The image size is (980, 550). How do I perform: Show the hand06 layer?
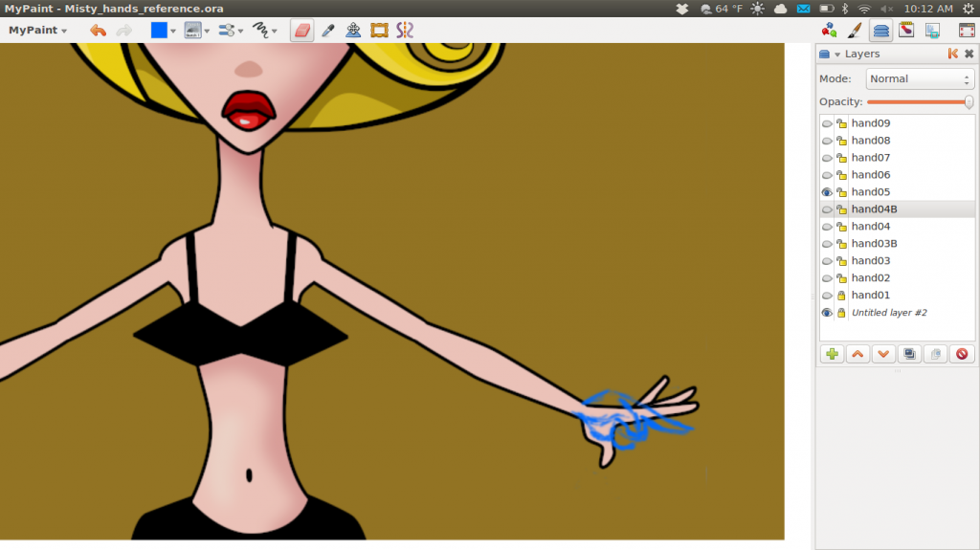point(827,175)
